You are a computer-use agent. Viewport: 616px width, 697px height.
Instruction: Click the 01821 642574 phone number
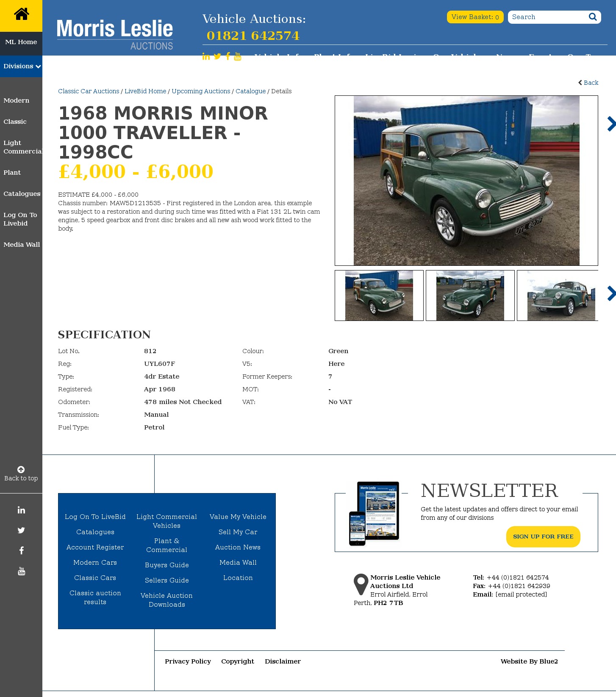click(x=253, y=36)
